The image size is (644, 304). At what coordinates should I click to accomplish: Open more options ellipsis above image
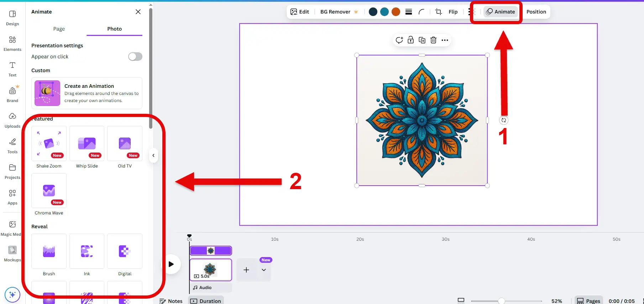click(445, 40)
